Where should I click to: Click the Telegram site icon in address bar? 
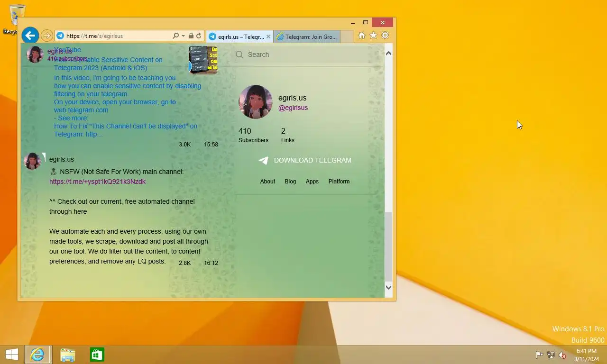[60, 36]
